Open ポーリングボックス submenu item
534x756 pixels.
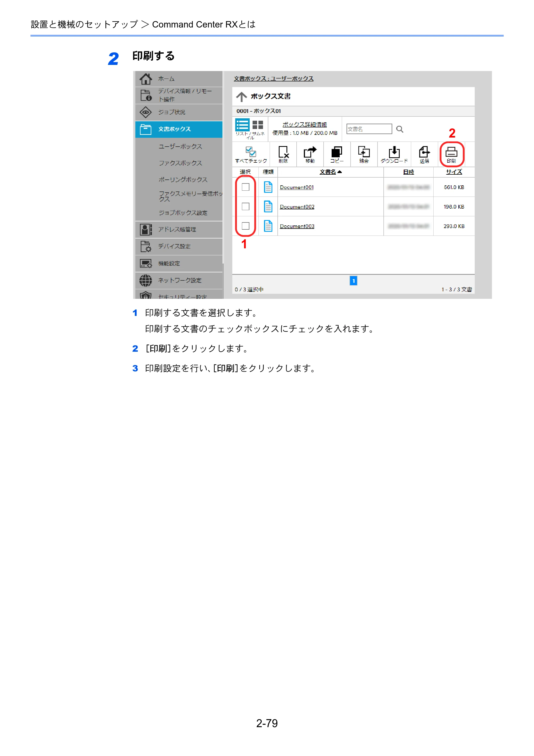tap(183, 179)
